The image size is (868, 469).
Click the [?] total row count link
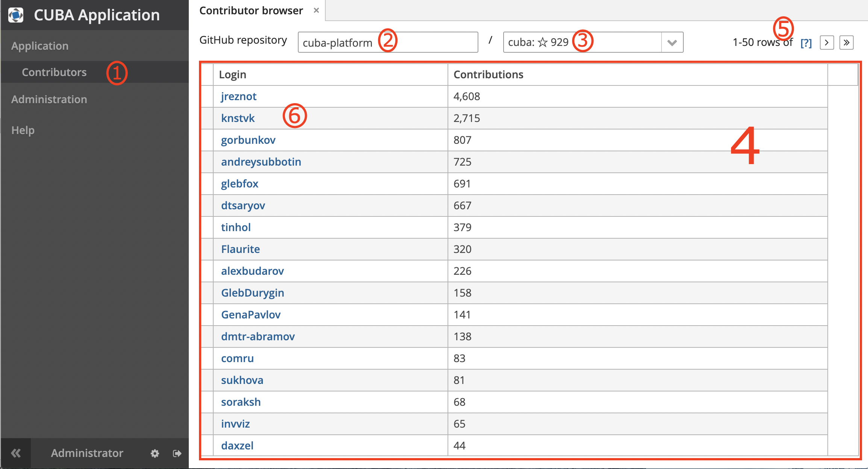click(806, 43)
